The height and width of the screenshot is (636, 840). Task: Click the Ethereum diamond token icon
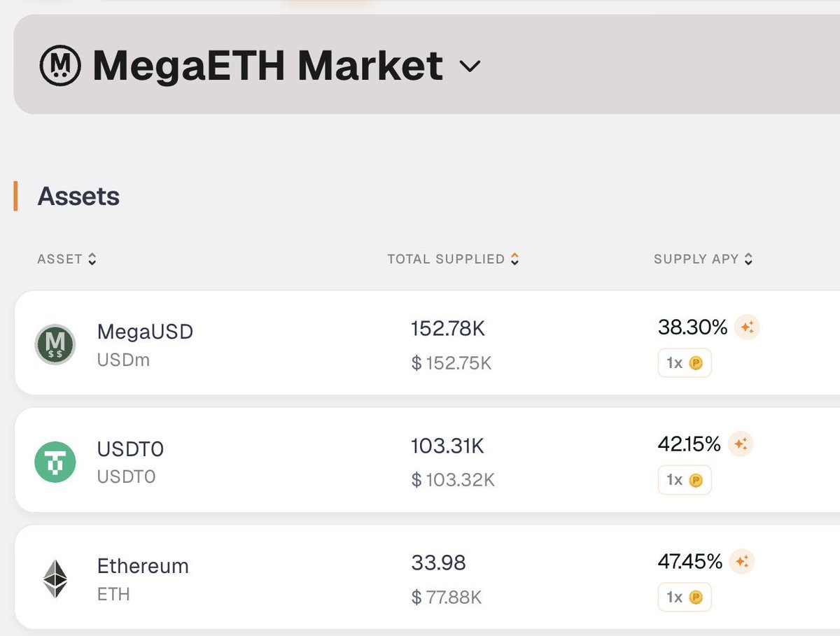[x=55, y=579]
